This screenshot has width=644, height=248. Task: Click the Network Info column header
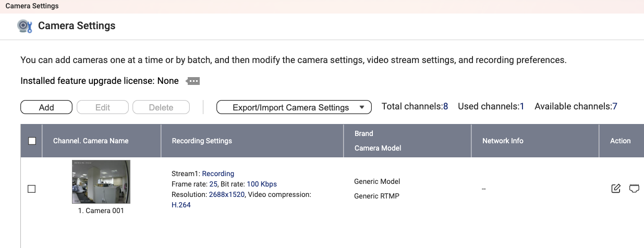[503, 141]
